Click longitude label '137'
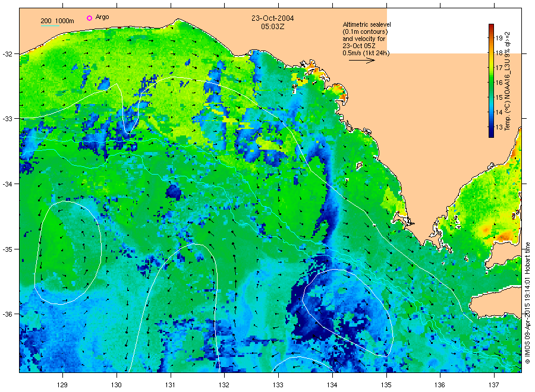The image size is (535, 392). point(494,385)
